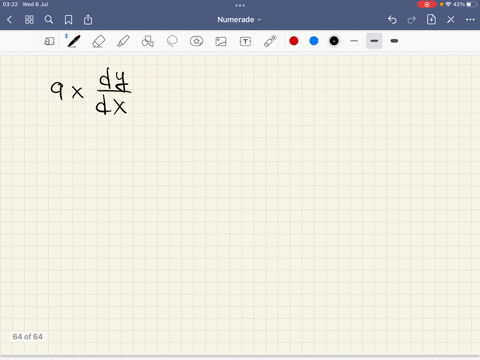Select the Highlighter tool

[x=123, y=41]
